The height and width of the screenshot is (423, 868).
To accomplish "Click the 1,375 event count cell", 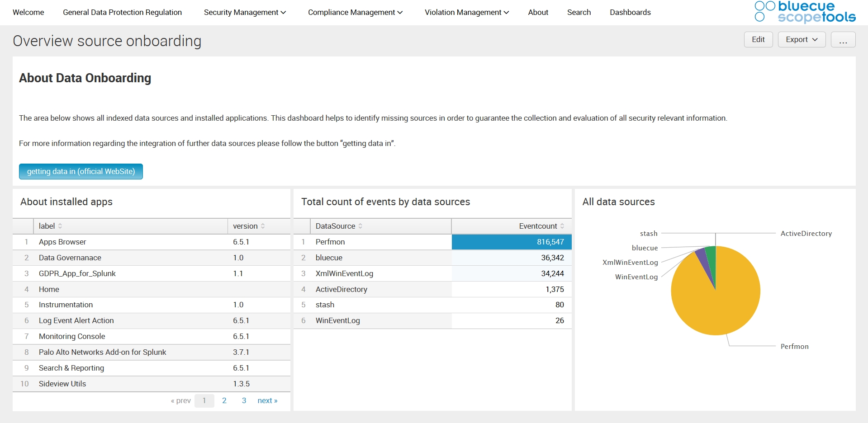I will pyautogui.click(x=512, y=289).
